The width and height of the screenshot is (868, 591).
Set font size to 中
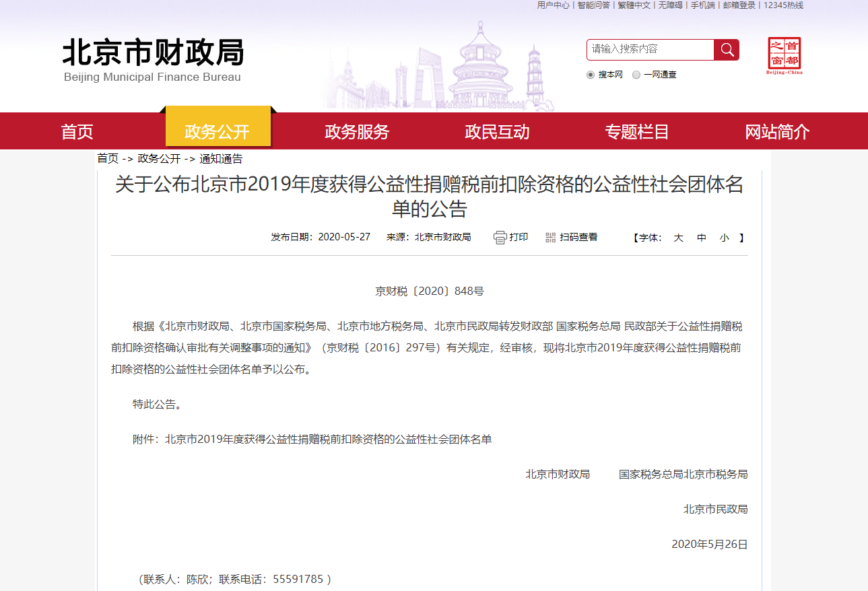(702, 238)
